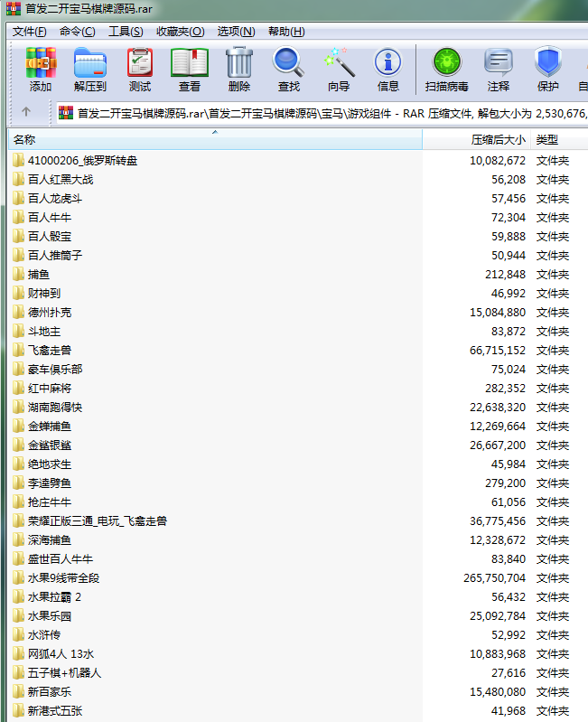Select the 湖南跑得快 folder row

298,407
